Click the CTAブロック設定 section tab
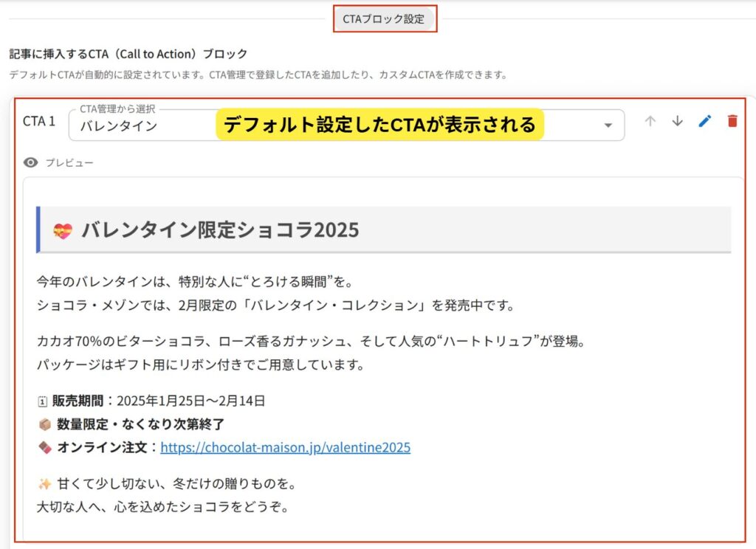The height and width of the screenshot is (549, 756). click(x=384, y=19)
